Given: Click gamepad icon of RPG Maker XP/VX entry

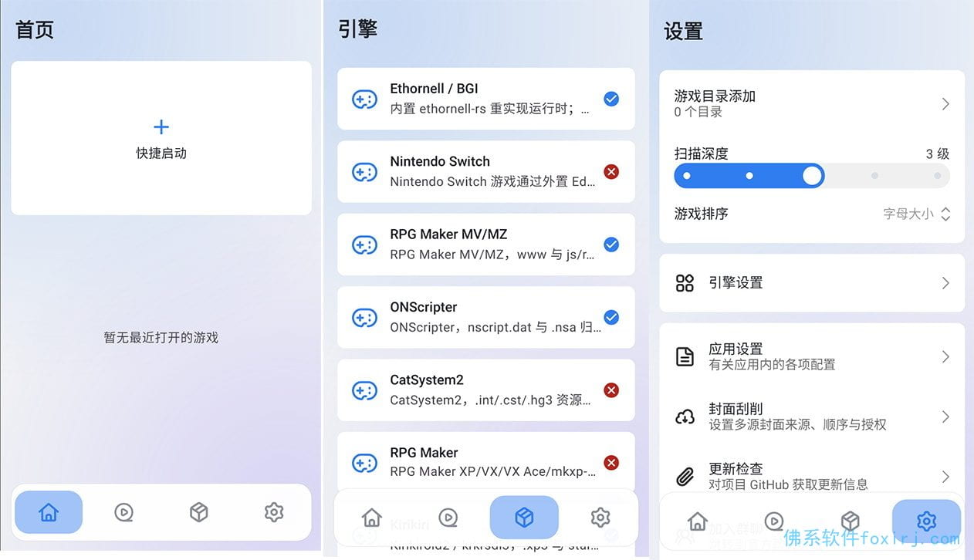Looking at the screenshot, I should click(364, 463).
